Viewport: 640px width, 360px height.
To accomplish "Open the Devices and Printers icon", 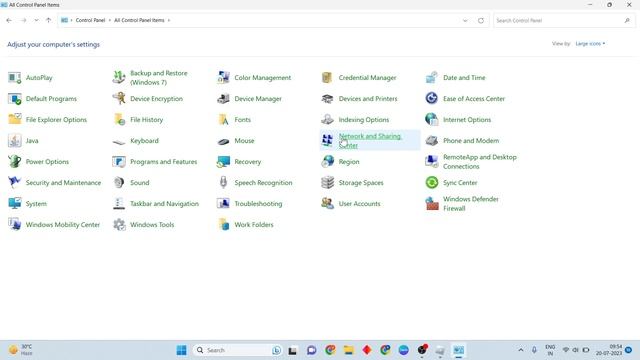I will tap(327, 99).
